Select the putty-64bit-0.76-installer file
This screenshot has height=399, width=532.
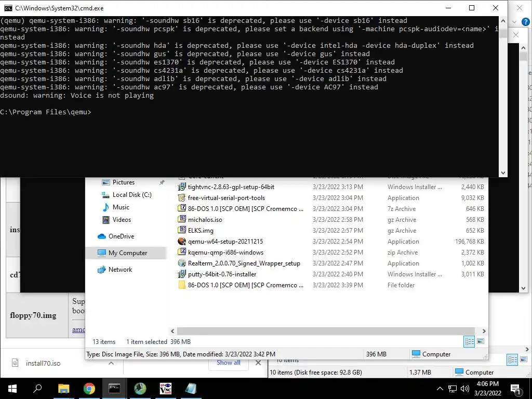click(217, 274)
